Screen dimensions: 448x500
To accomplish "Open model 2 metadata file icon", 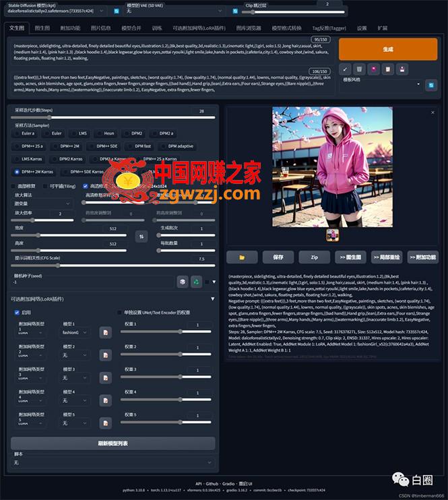I will [x=106, y=355].
